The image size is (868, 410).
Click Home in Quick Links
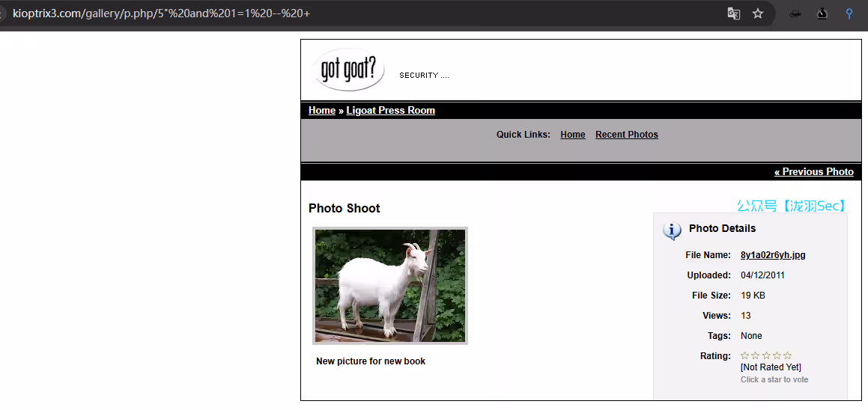573,135
